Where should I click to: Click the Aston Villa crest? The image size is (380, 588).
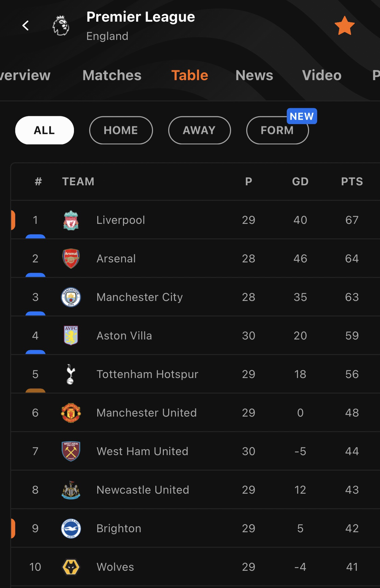(x=71, y=335)
